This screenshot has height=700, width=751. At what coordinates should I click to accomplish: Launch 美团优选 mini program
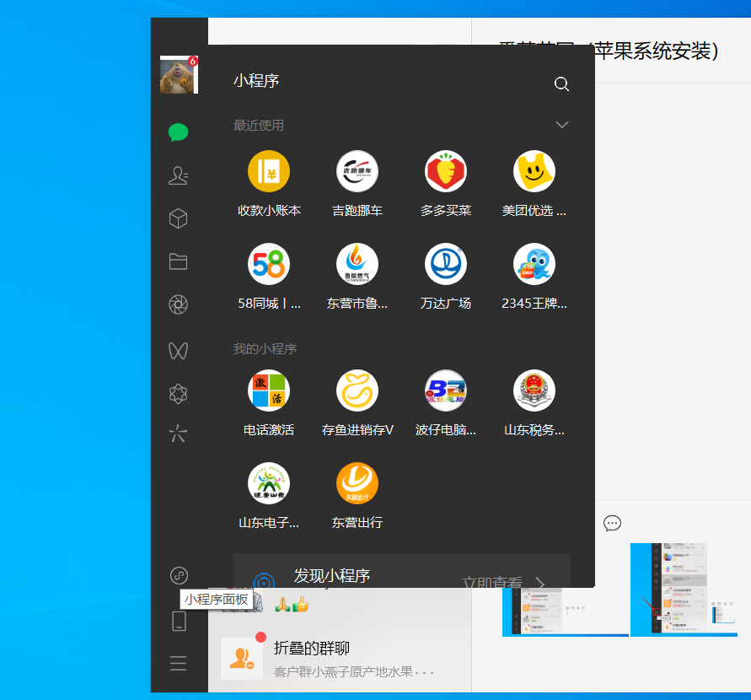(x=534, y=184)
